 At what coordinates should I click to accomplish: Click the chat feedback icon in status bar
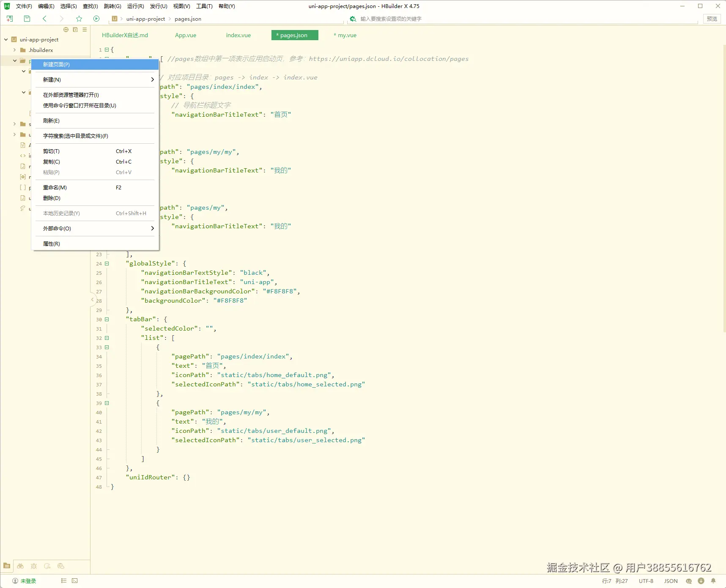coord(689,581)
